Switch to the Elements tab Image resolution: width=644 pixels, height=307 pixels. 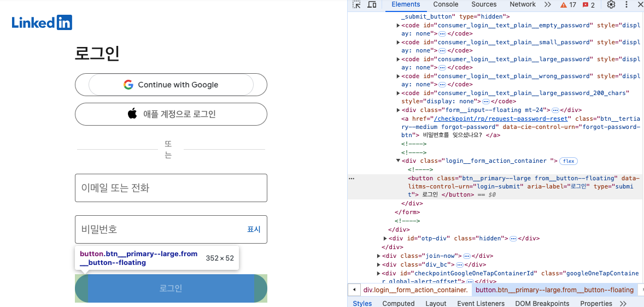406,4
